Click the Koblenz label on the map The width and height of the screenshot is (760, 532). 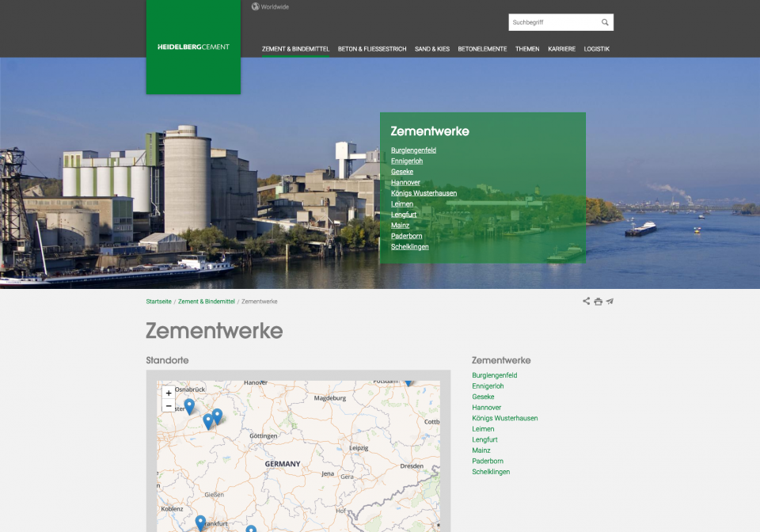(172, 509)
